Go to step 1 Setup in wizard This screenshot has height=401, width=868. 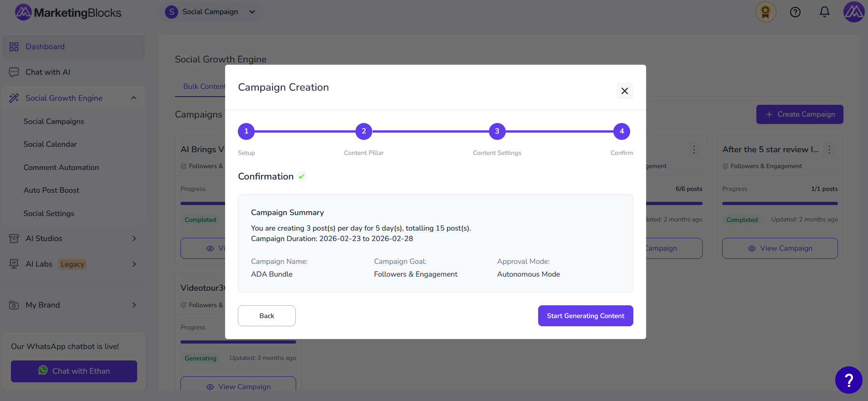click(246, 131)
